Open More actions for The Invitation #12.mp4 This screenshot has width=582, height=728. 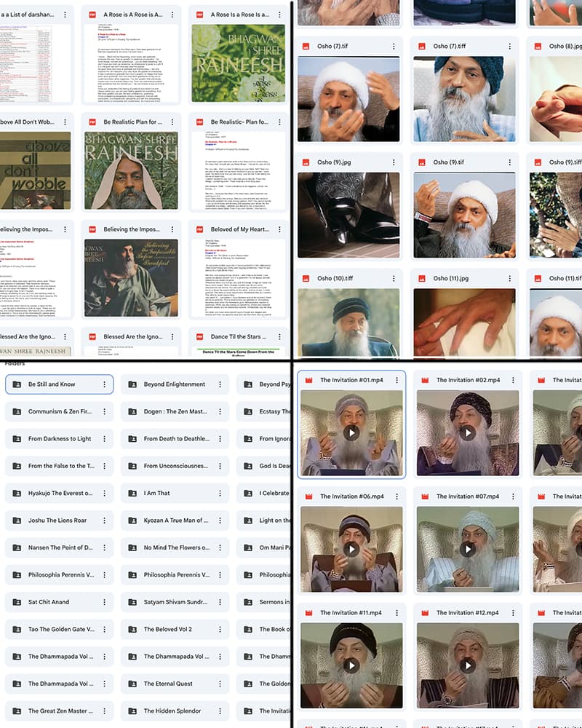(x=513, y=613)
